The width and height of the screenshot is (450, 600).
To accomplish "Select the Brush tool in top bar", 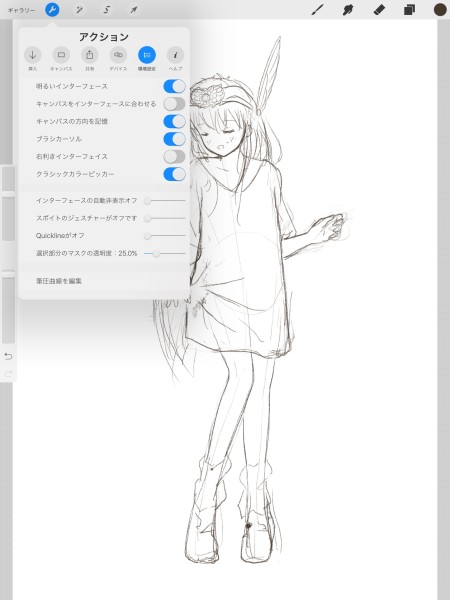I will click(x=317, y=10).
